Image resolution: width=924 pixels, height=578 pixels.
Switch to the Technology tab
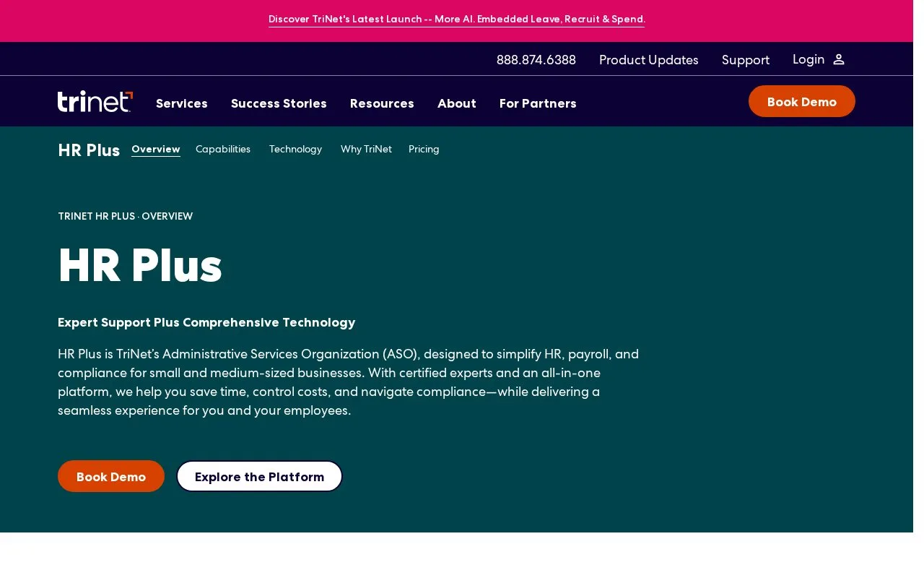click(x=295, y=149)
